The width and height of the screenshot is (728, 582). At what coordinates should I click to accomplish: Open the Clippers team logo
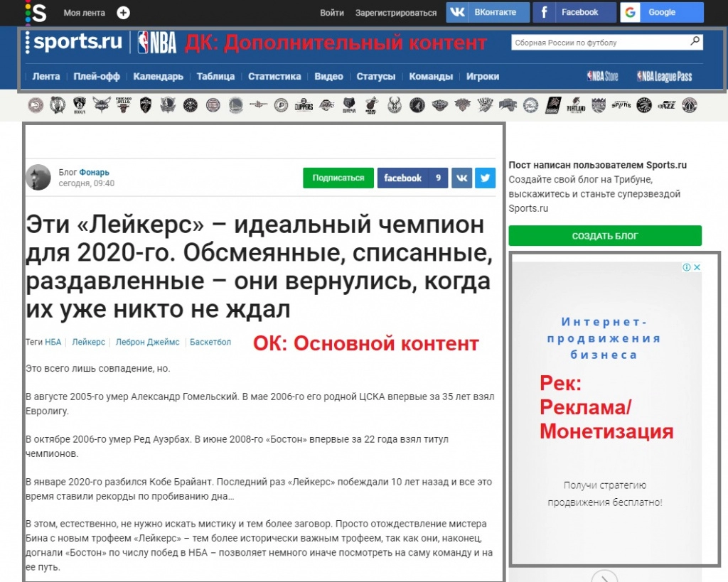[x=304, y=105]
